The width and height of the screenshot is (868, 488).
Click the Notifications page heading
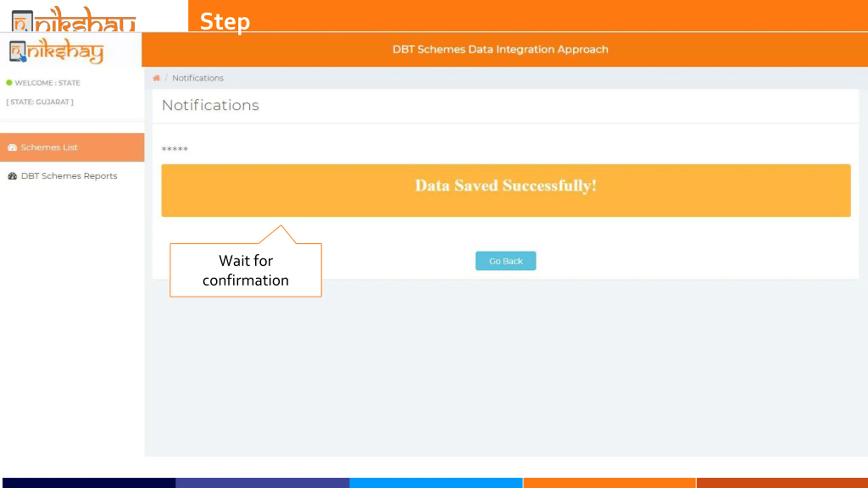click(210, 105)
